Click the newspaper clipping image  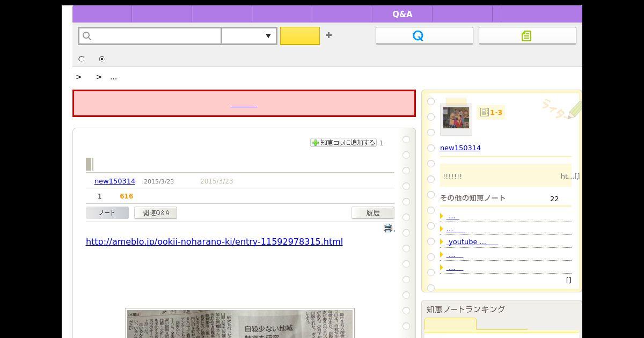tap(240, 324)
